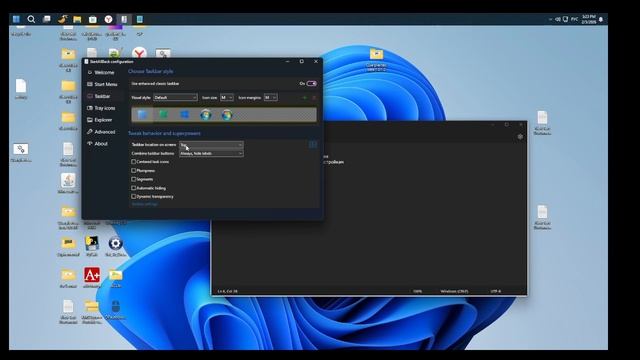Enable the Segments checkbox
Screen dimensions: 640x360
[133, 179]
